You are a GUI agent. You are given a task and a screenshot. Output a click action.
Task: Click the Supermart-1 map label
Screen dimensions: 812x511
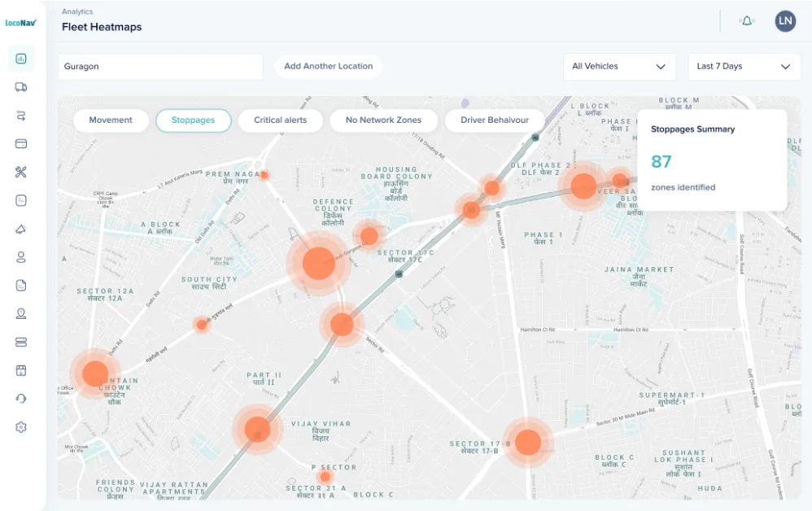671,399
